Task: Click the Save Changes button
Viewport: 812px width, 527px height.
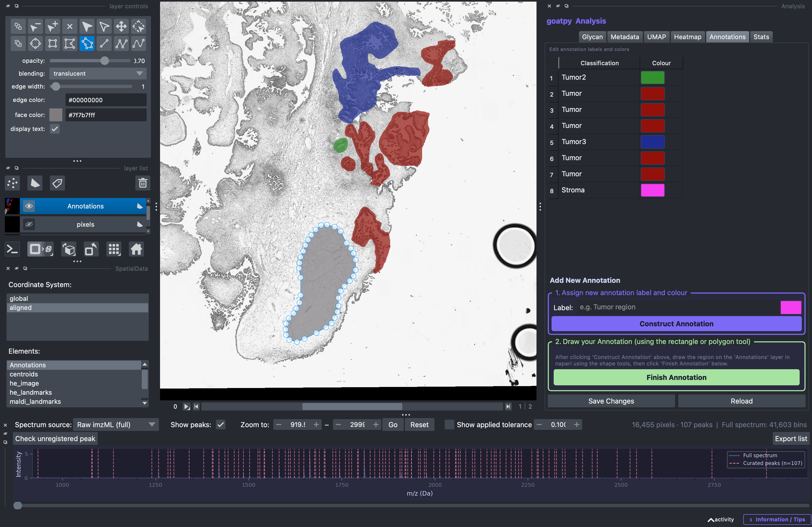Action: 611,401
